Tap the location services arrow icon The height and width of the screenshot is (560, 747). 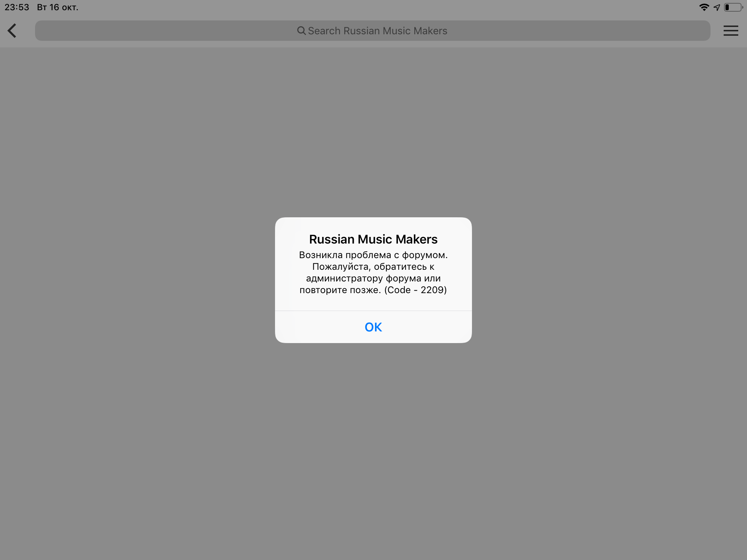[717, 7]
